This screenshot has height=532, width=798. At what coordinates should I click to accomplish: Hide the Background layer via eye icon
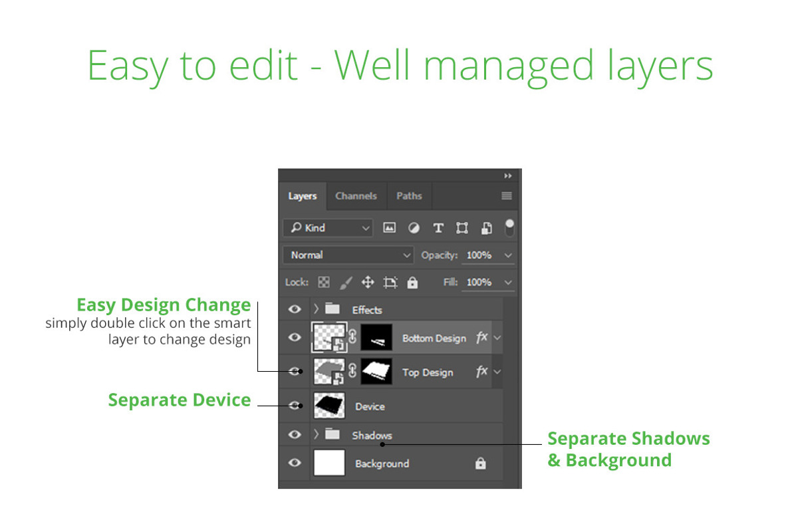coord(295,464)
